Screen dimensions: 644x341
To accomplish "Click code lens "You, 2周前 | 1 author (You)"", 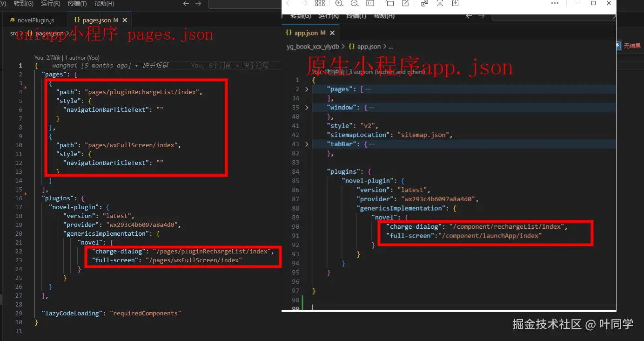I will pyautogui.click(x=67, y=58).
